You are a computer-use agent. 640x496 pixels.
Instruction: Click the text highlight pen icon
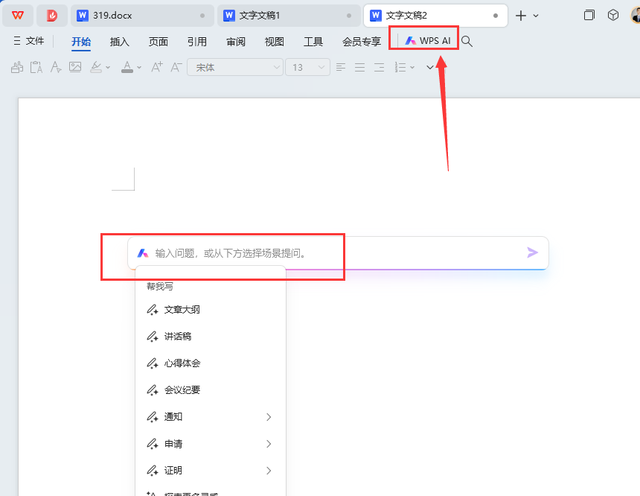pyautogui.click(x=96, y=67)
